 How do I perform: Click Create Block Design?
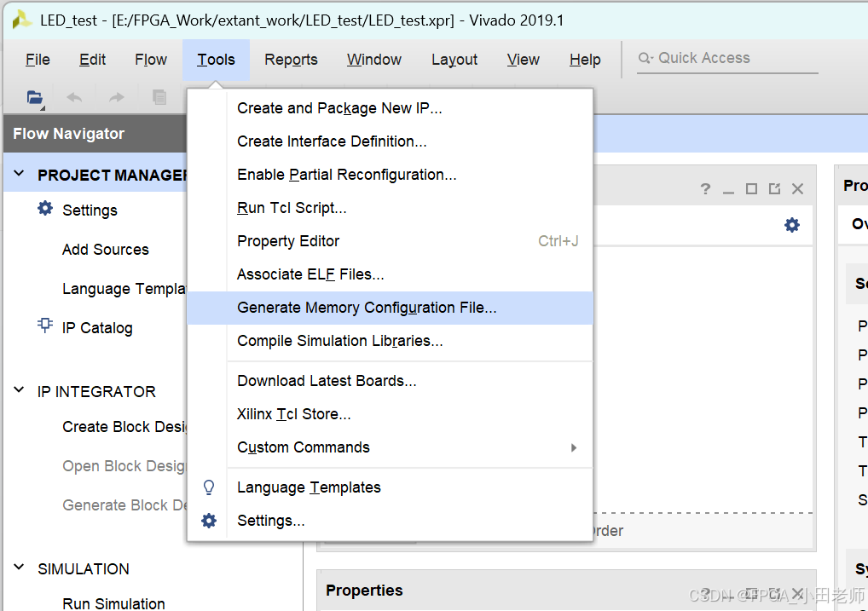tap(124, 427)
